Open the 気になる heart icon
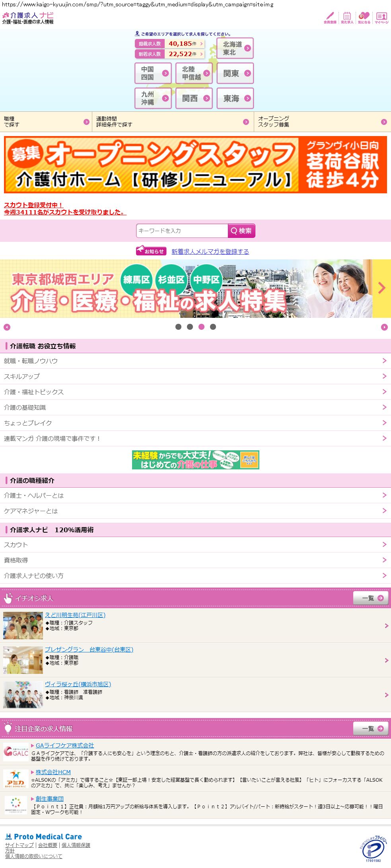 pyautogui.click(x=364, y=18)
